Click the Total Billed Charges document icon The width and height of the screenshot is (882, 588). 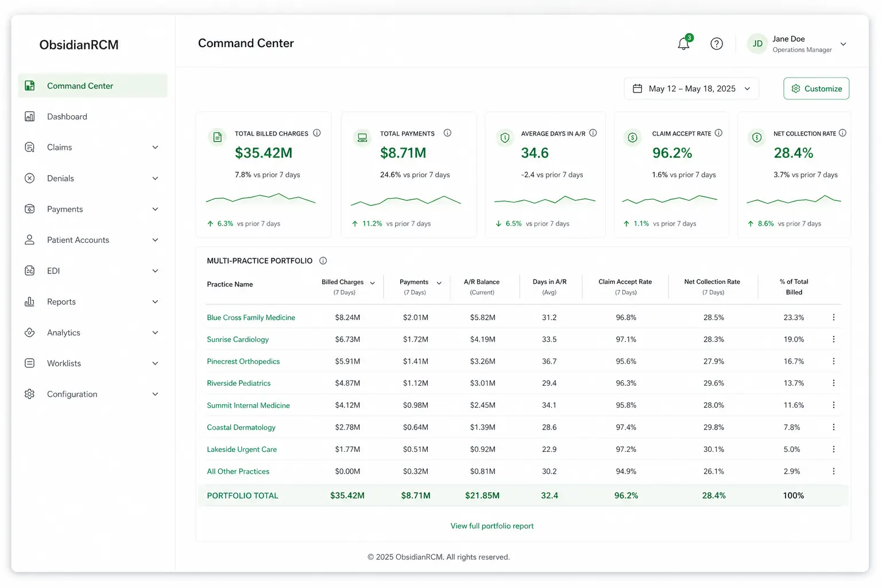217,137
